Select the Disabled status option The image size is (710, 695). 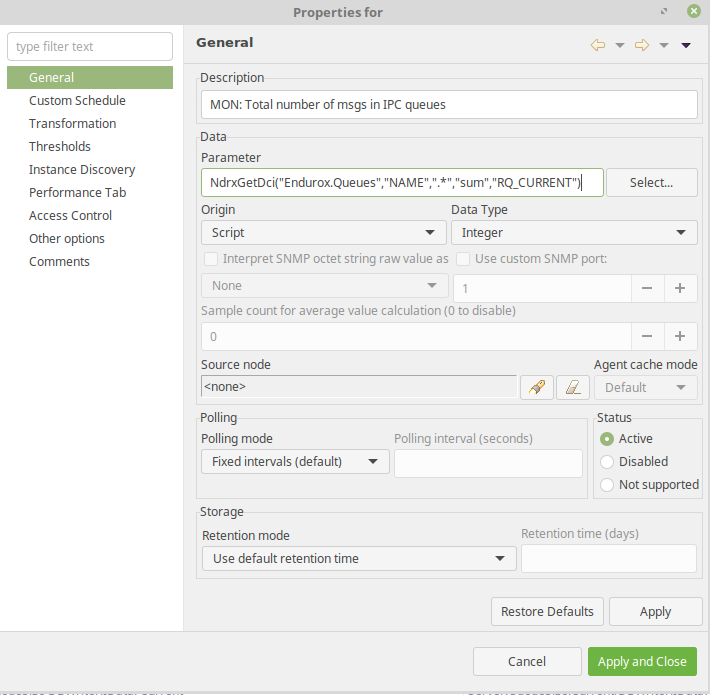[x=607, y=462]
